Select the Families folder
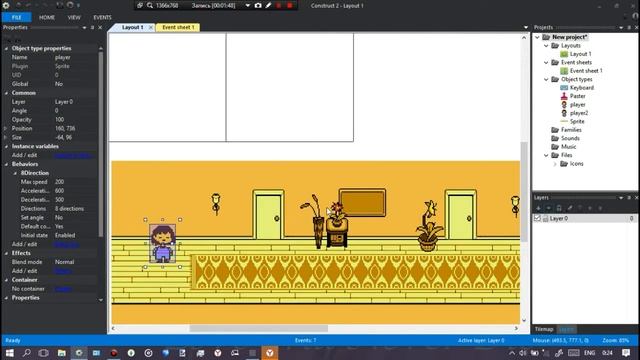Viewport: 640px width, 360px height. pyautogui.click(x=571, y=130)
